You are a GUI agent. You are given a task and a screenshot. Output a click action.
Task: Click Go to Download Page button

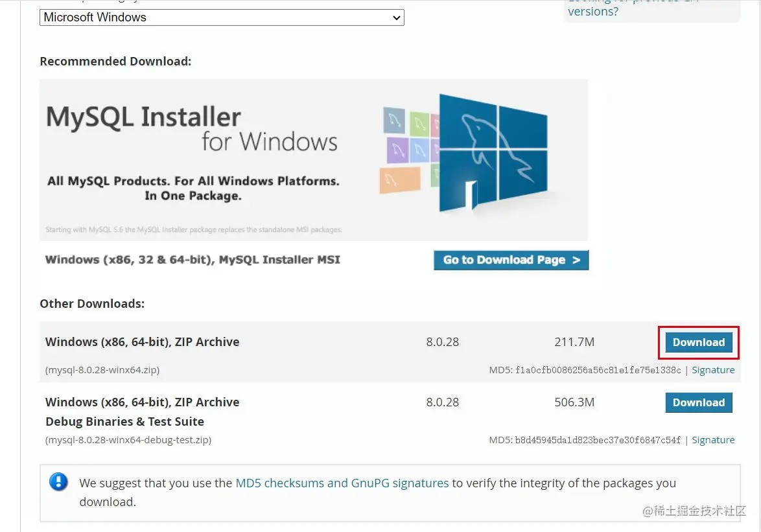511,260
